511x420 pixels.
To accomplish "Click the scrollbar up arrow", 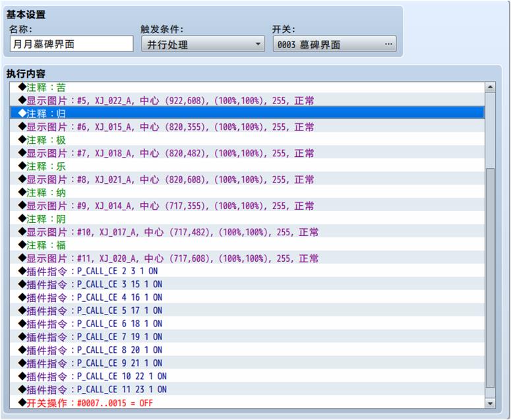I will [490, 87].
